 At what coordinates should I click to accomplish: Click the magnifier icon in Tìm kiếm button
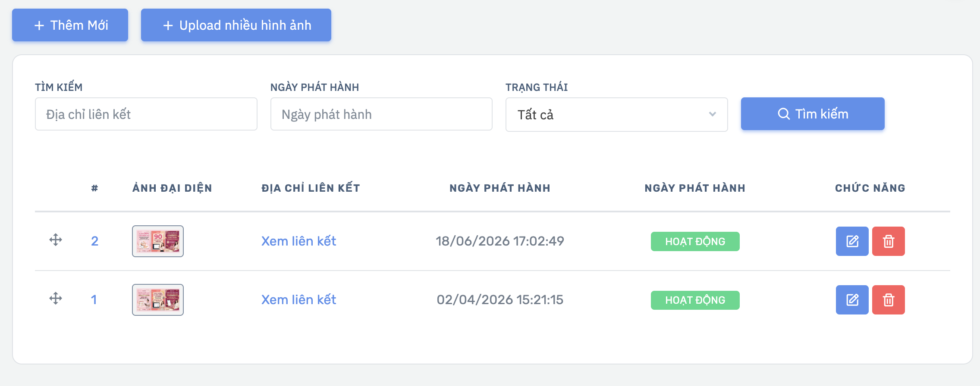tap(784, 114)
